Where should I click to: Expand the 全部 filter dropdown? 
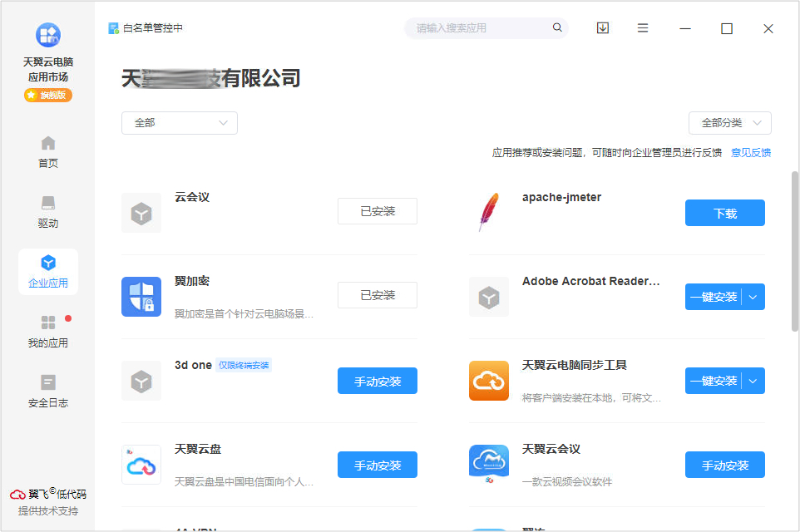(180, 123)
